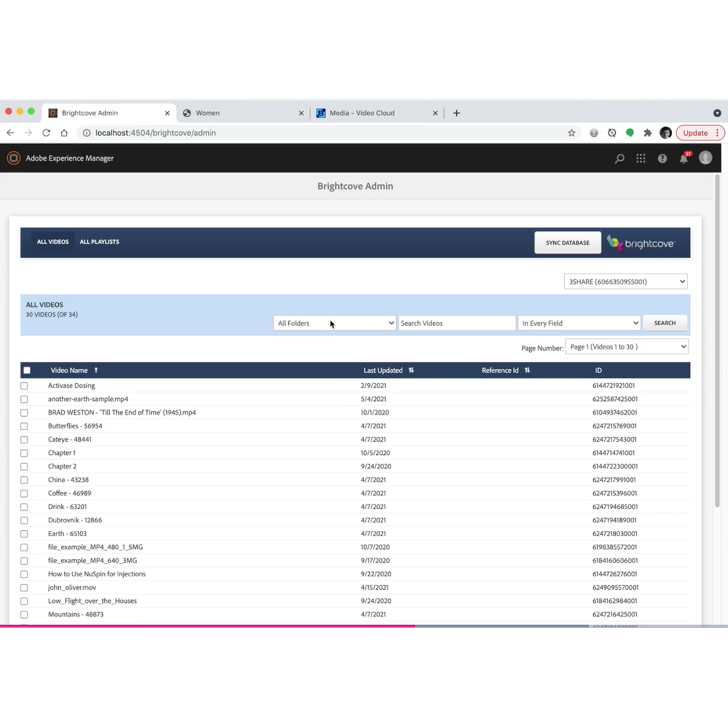Sort by Last Updated arrows icon

click(x=411, y=370)
